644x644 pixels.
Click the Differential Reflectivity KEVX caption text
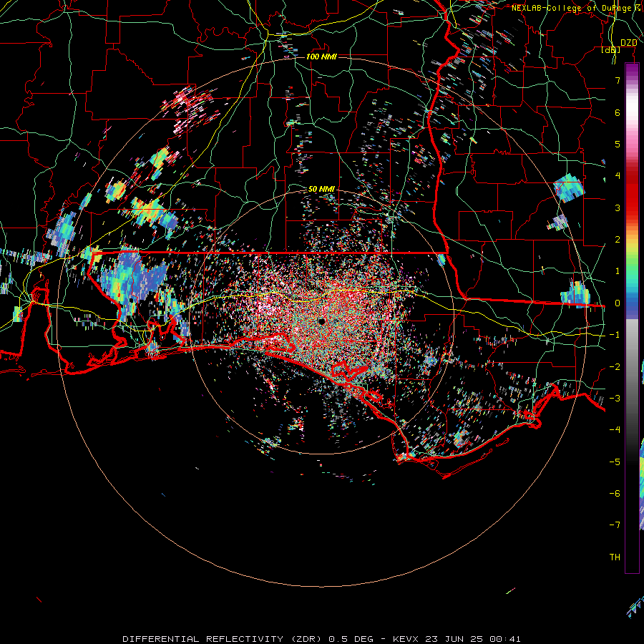pos(321,639)
